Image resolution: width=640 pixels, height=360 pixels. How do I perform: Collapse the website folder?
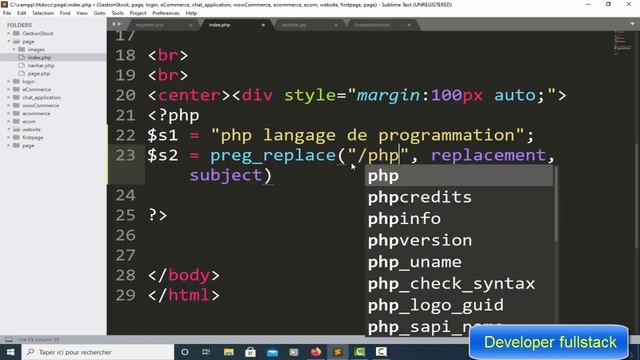(9, 129)
